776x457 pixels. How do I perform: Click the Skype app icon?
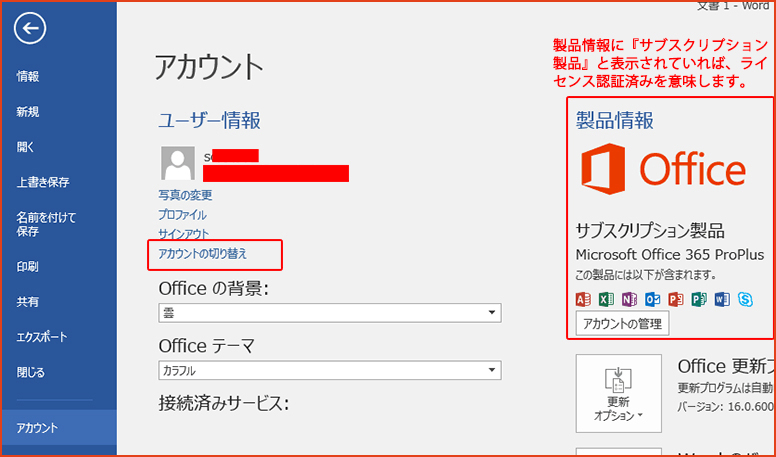click(745, 299)
